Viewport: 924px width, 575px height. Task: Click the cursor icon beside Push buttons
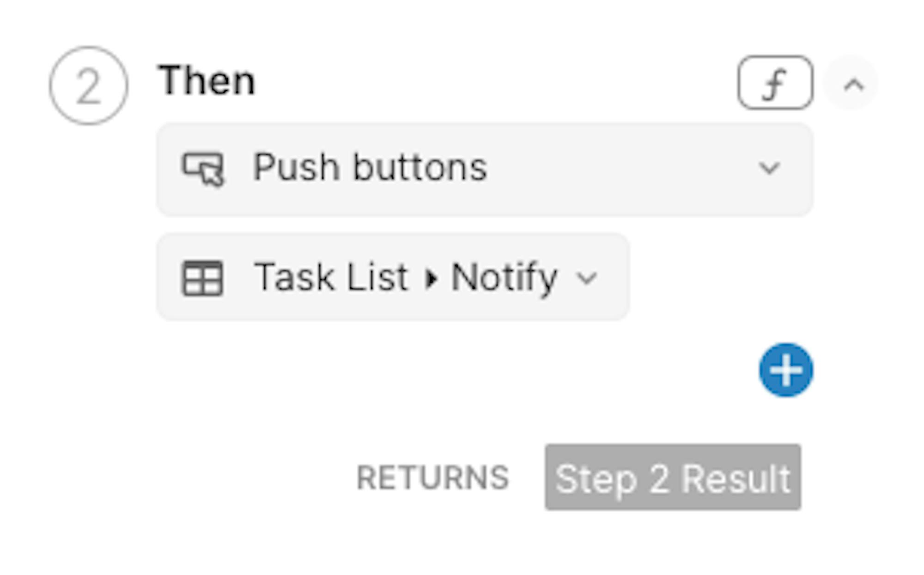(203, 169)
